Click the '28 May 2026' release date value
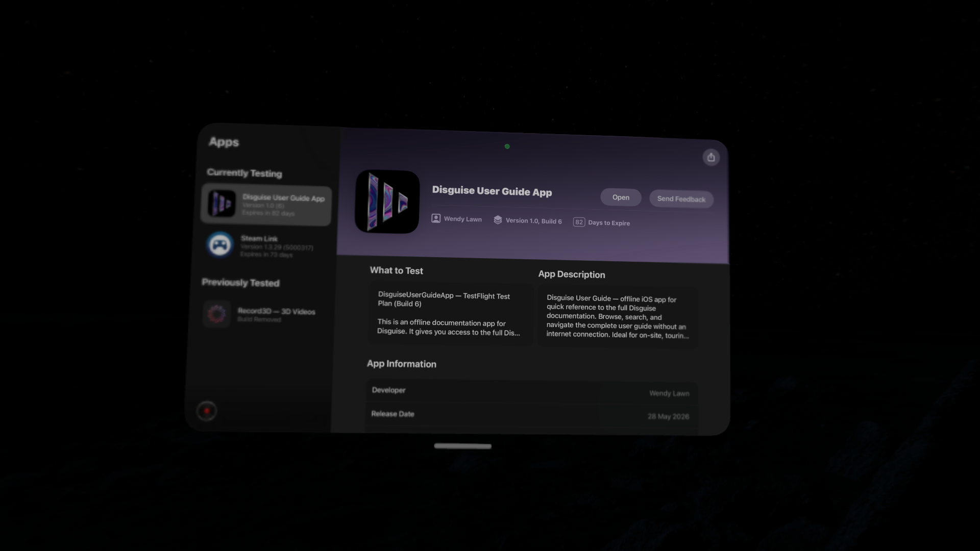The height and width of the screenshot is (551, 980). pyautogui.click(x=668, y=416)
